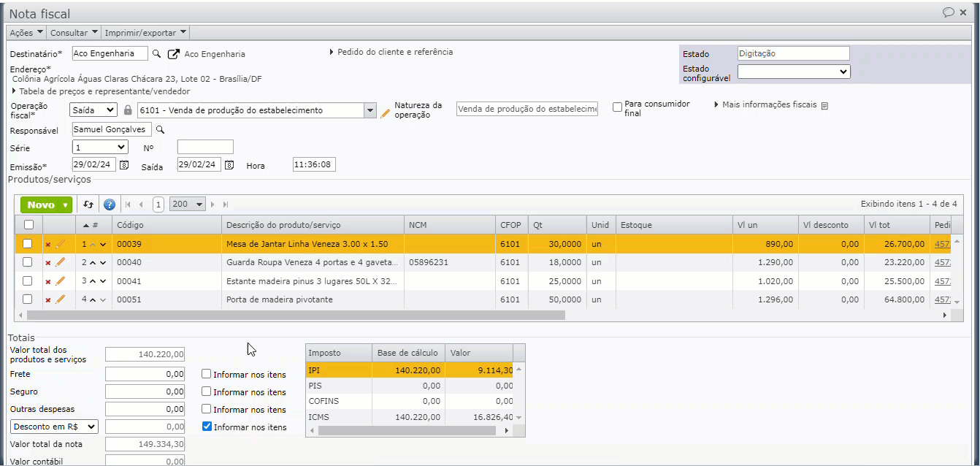This screenshot has height=466, width=980.
Task: Open the Ações menu
Action: coord(26,33)
